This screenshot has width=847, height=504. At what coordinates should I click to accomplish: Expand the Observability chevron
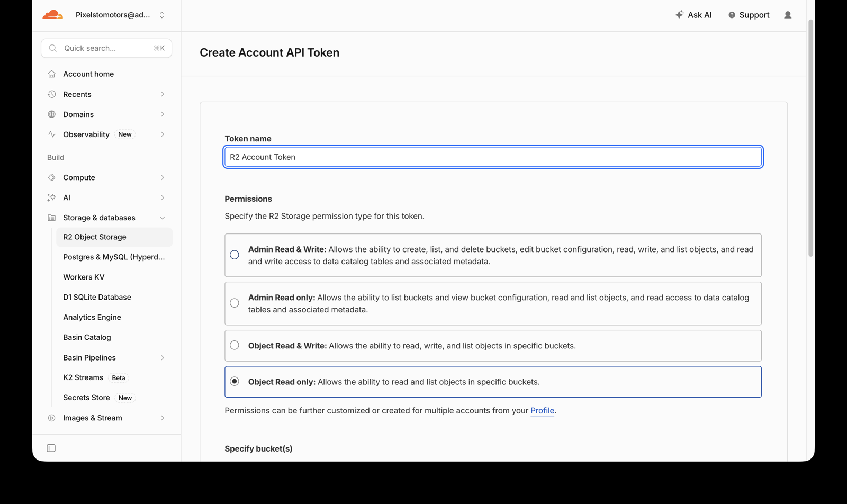click(163, 134)
